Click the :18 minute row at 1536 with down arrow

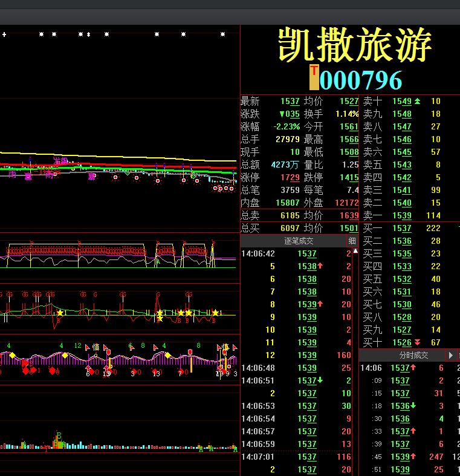click(410, 406)
